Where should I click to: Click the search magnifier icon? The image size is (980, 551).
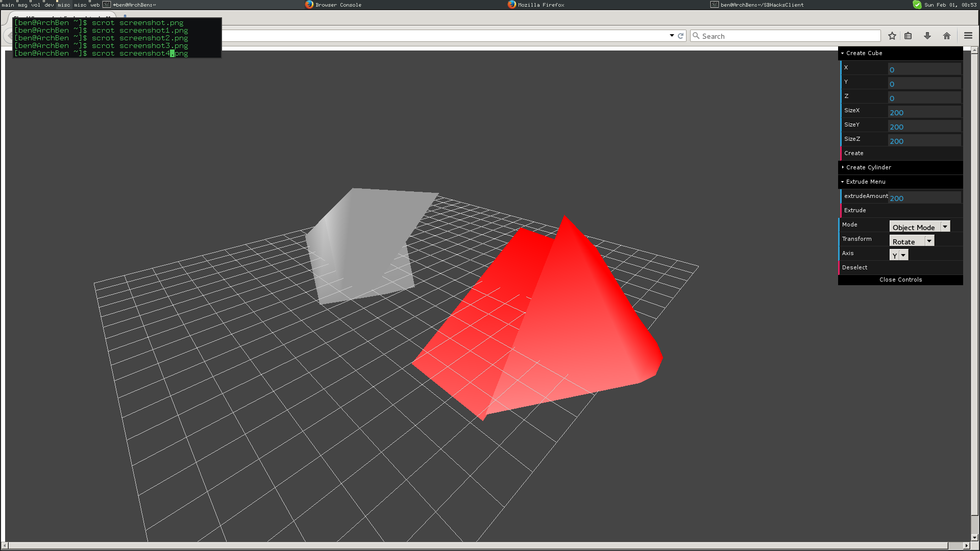click(x=696, y=36)
